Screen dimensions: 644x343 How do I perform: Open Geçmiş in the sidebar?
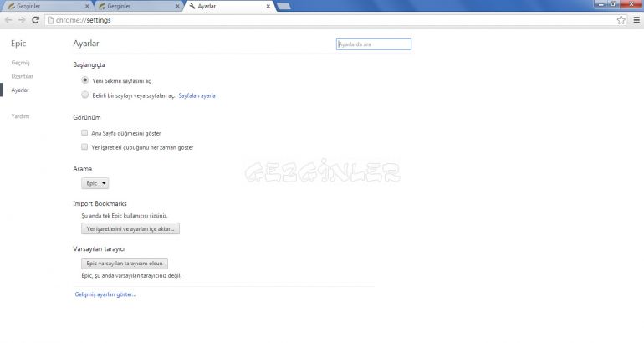pyautogui.click(x=21, y=63)
